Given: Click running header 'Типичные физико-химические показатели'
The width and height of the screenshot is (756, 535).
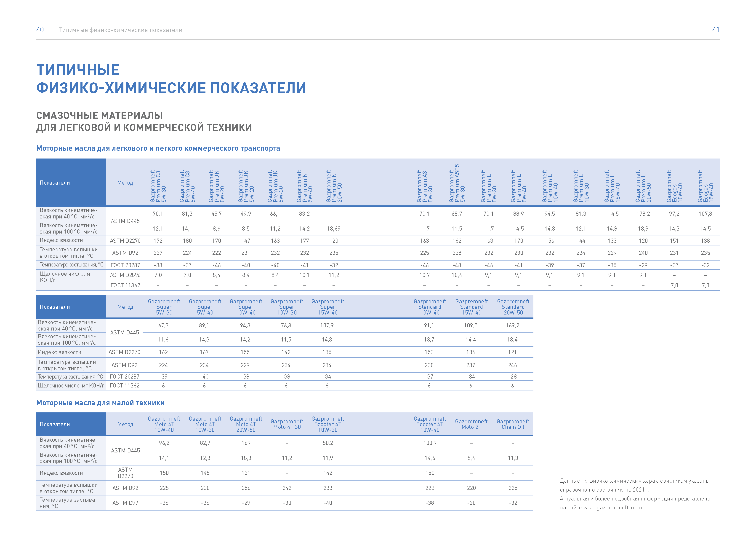Looking at the screenshot, I should (x=120, y=30).
